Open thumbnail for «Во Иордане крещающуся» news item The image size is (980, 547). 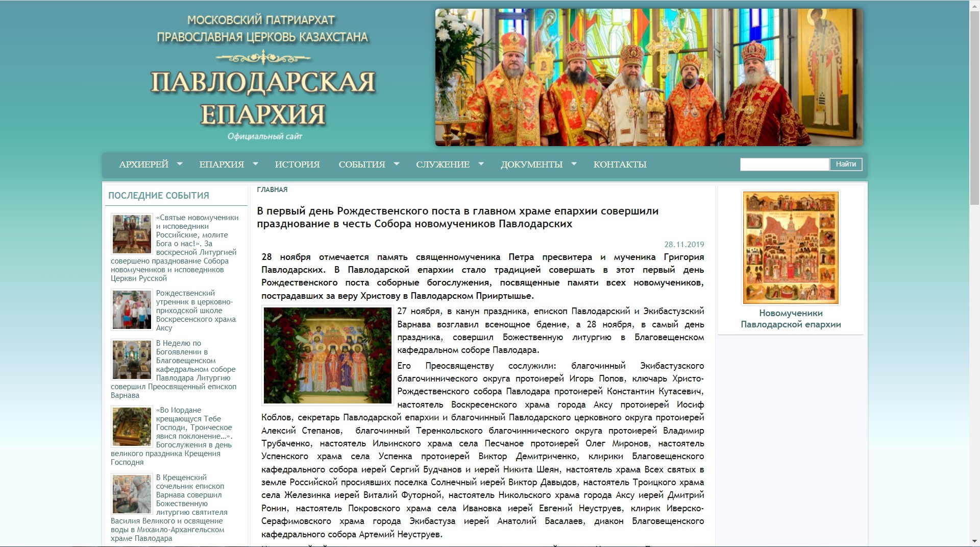[x=132, y=427]
